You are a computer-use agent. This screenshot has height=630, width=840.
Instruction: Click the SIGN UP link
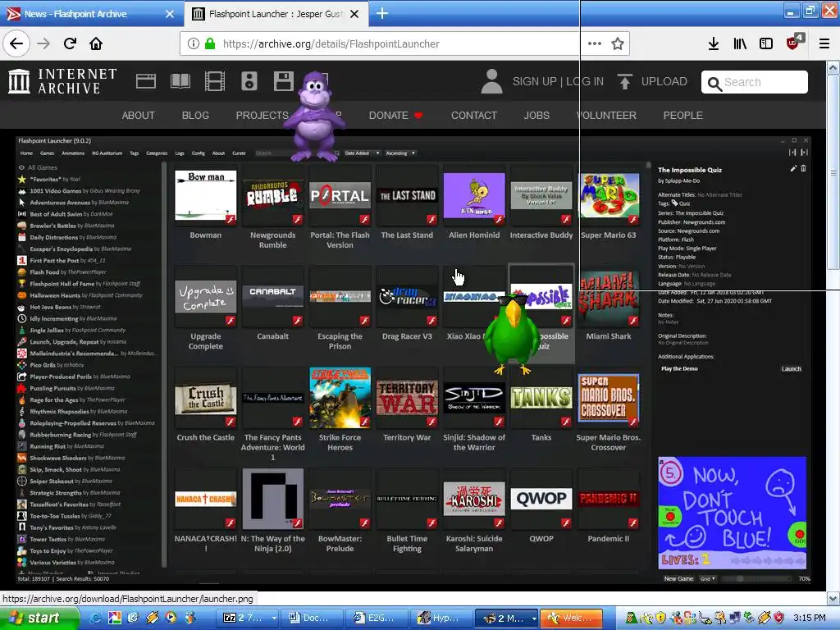535,81
